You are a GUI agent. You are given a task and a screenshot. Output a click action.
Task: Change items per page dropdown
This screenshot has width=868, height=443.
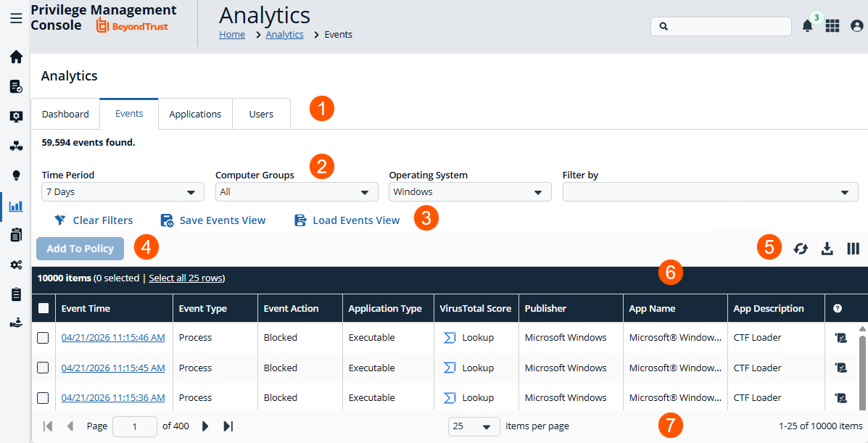[474, 426]
